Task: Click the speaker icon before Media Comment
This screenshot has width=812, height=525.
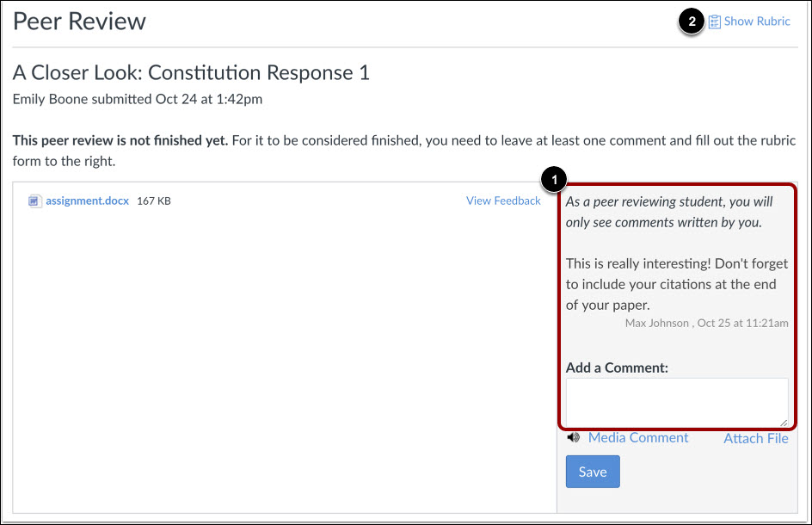Action: [x=574, y=437]
